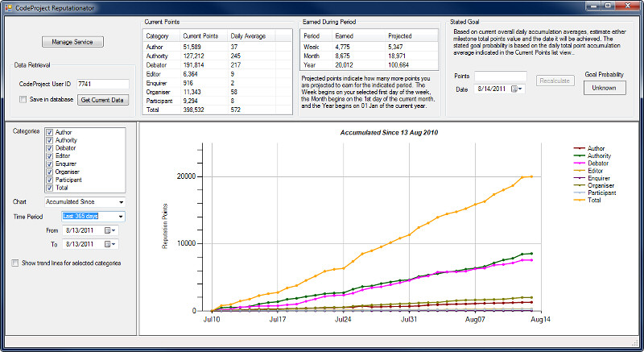
Task: Click the Unknown goal probability button
Action: 605,88
